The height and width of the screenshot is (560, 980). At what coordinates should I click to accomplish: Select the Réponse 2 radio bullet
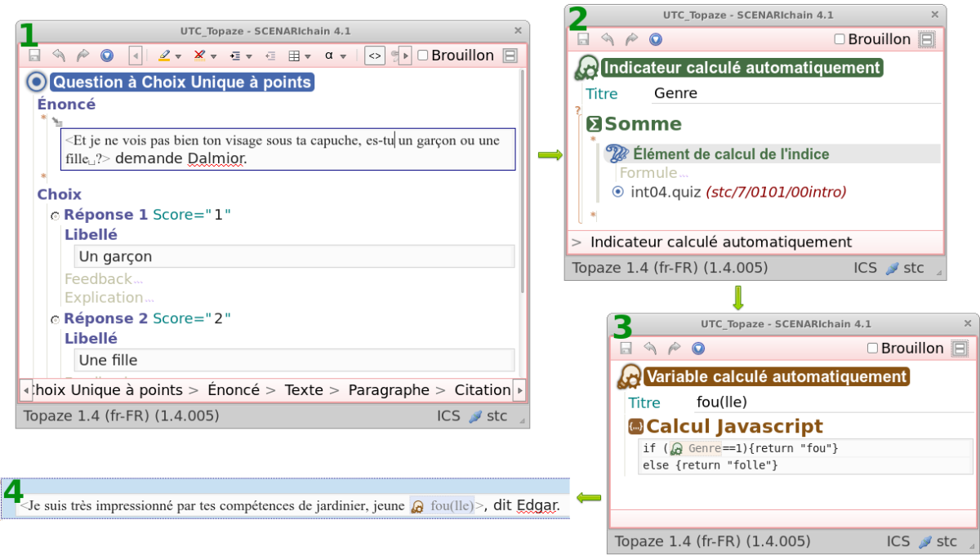[56, 319]
